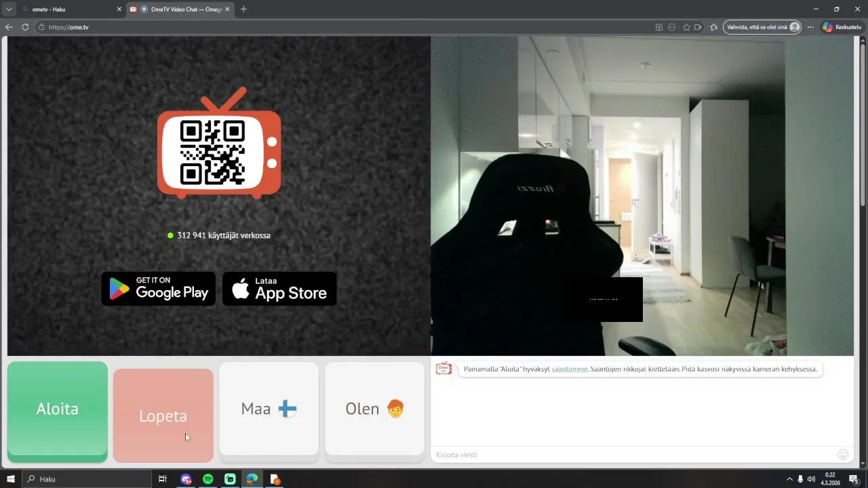Focus the Kirjoita viesti message field

tap(634, 455)
